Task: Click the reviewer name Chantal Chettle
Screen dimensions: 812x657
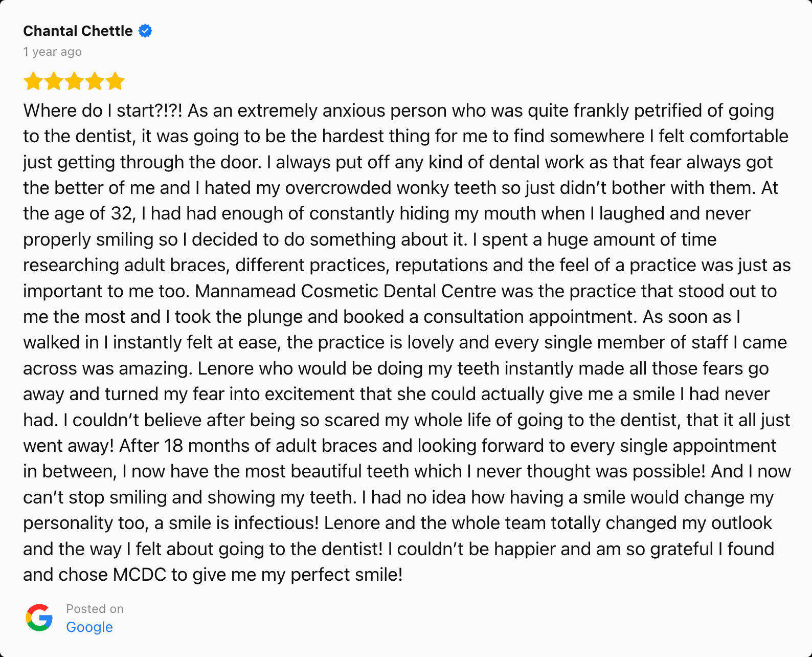Action: [x=78, y=31]
